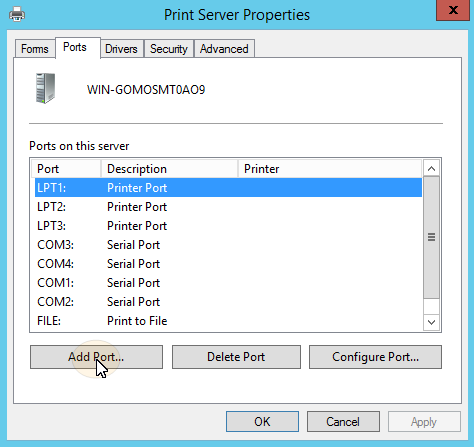This screenshot has width=474, height=447.
Task: Sort by the Port column header
Action: click(x=66, y=169)
